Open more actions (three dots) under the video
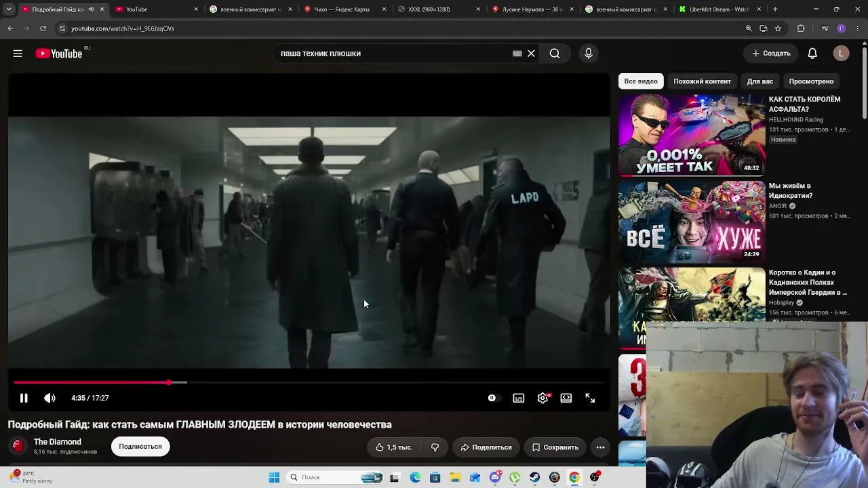The width and height of the screenshot is (868, 488). [x=600, y=447]
